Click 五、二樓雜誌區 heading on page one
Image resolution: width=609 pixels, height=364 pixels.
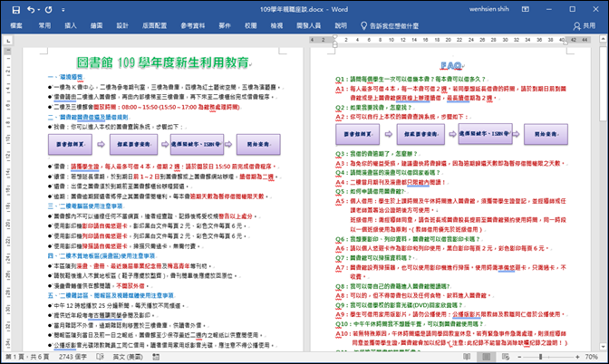[x=111, y=295]
